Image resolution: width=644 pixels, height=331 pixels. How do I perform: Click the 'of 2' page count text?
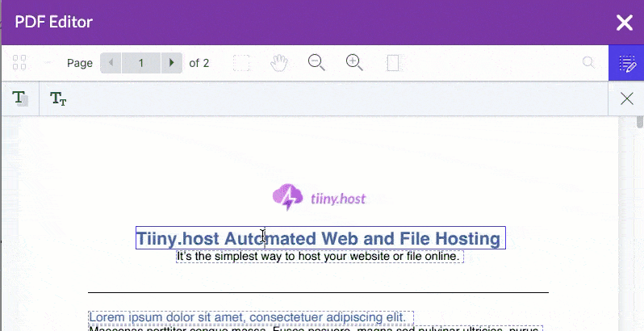click(199, 63)
